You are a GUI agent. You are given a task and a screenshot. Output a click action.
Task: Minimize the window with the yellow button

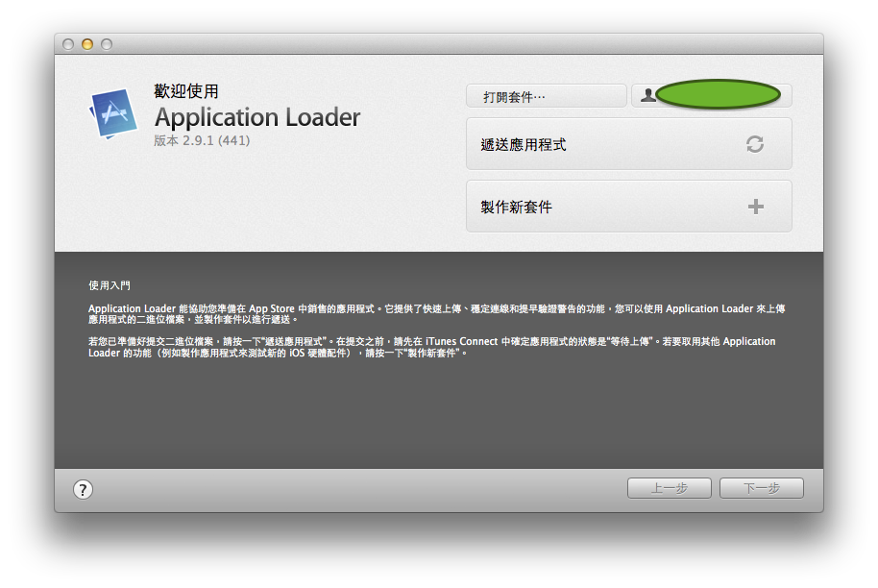[87, 44]
